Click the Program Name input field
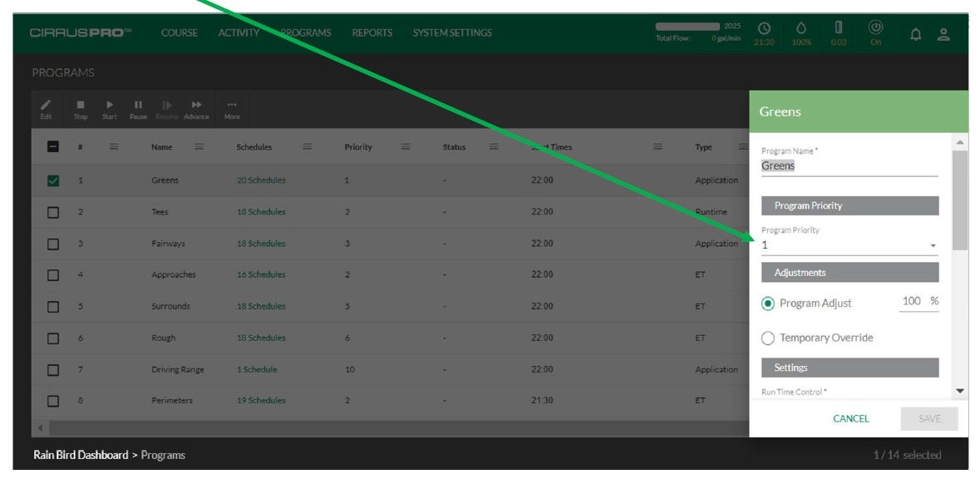The height and width of the screenshot is (479, 980). (849, 167)
